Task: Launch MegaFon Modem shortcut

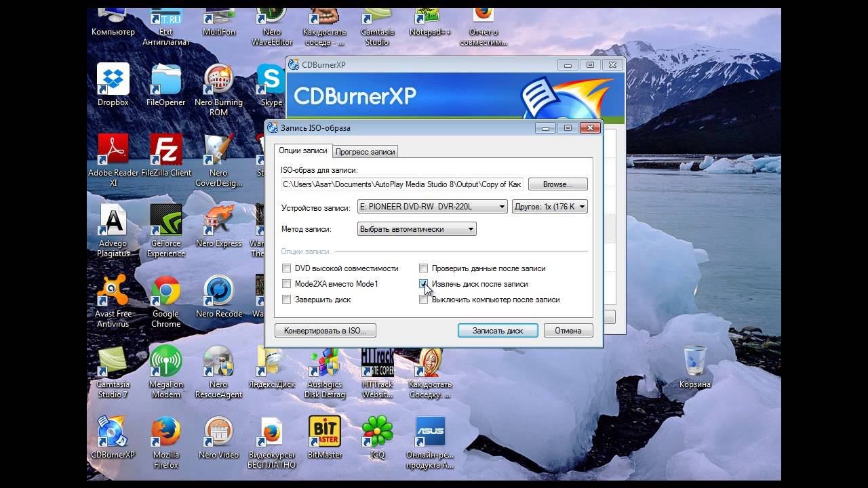Action: click(x=165, y=371)
